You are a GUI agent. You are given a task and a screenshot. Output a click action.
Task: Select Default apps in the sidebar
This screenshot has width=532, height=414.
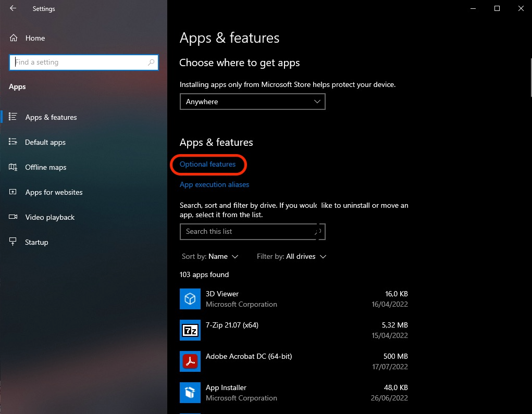pyautogui.click(x=13, y=142)
